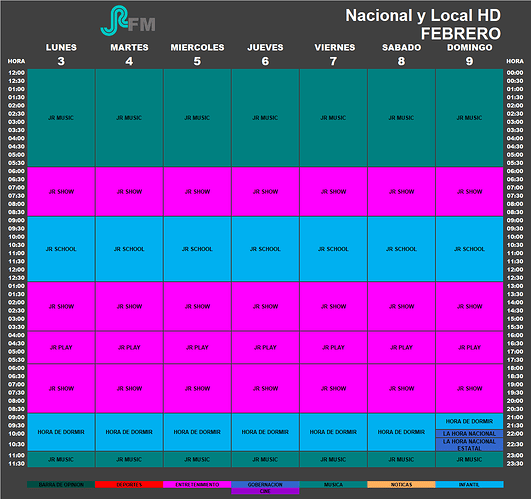Image resolution: width=531 pixels, height=499 pixels.
Task: Open Sabado late-night JR MUSIC block at 11:00
Action: 401,459
